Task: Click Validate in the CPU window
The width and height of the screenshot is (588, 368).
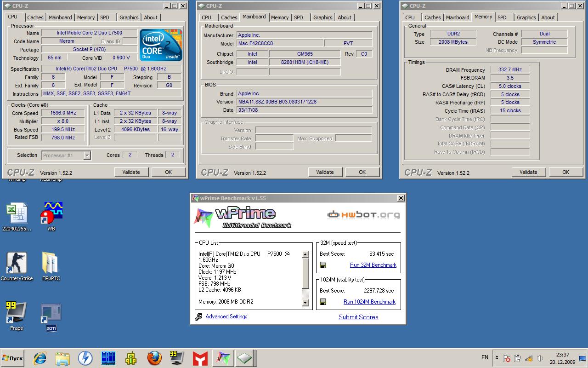Action: [x=131, y=172]
